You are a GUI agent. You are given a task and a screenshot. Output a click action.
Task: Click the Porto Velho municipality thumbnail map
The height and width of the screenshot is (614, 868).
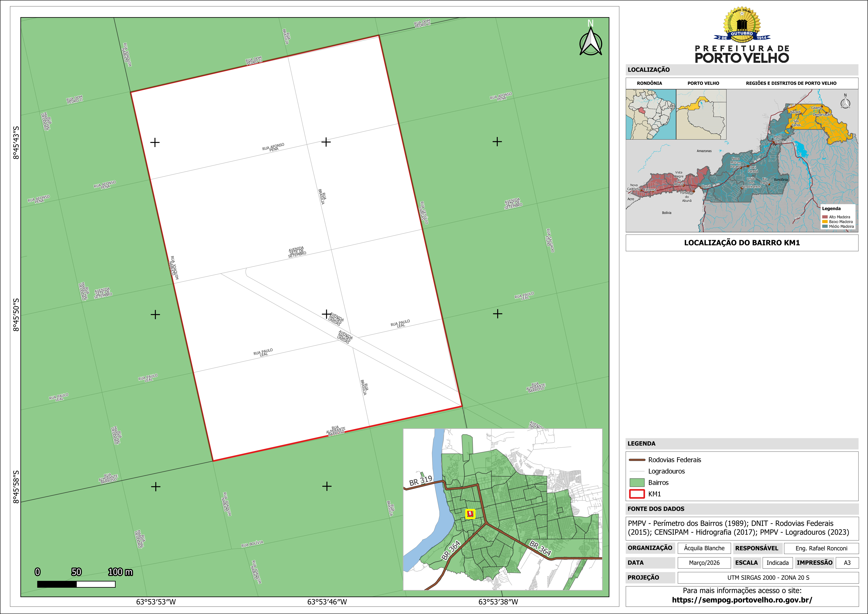[701, 114]
